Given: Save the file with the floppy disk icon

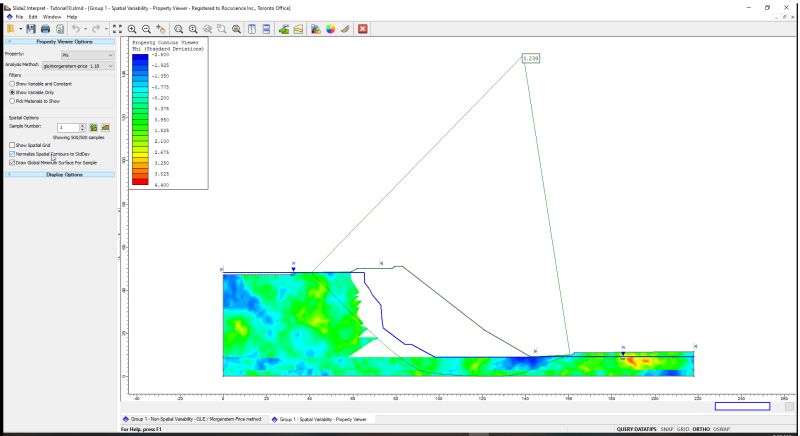Looking at the screenshot, I should click(x=31, y=29).
